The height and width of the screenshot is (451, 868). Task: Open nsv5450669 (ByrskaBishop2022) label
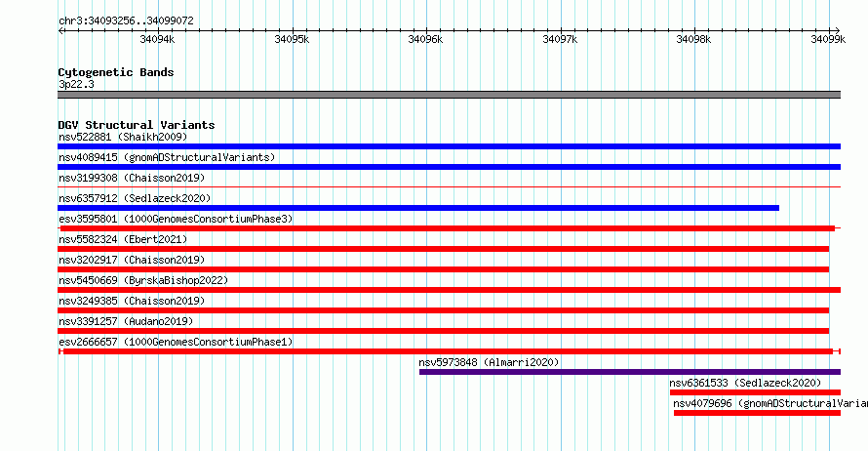pyautogui.click(x=143, y=280)
